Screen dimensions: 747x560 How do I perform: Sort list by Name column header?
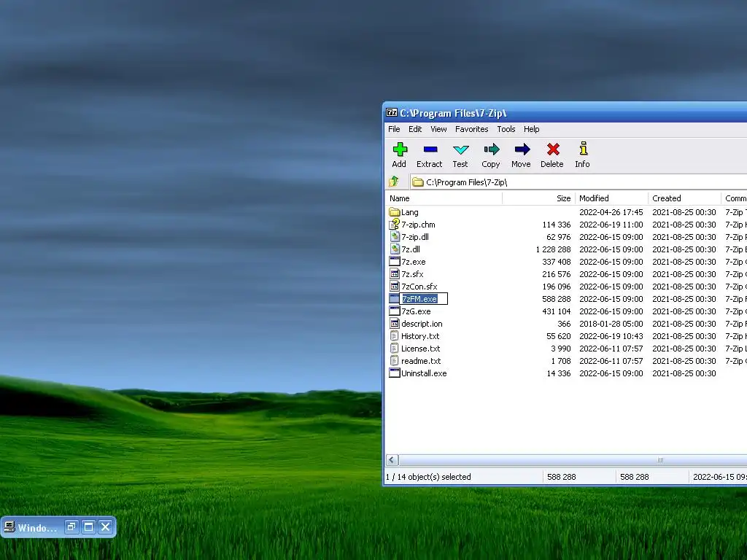click(444, 198)
